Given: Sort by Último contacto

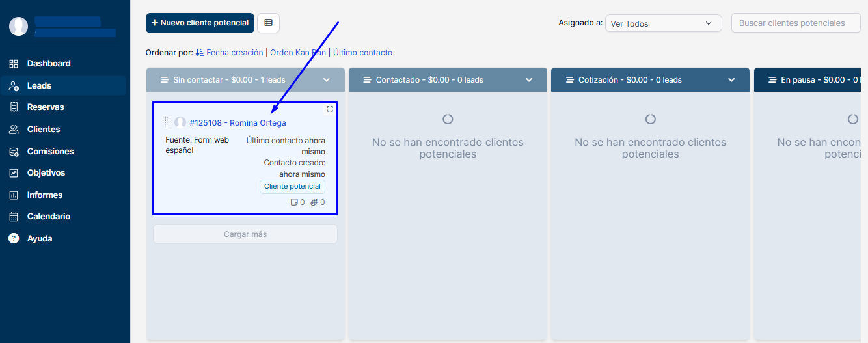Looking at the screenshot, I should click(x=362, y=53).
